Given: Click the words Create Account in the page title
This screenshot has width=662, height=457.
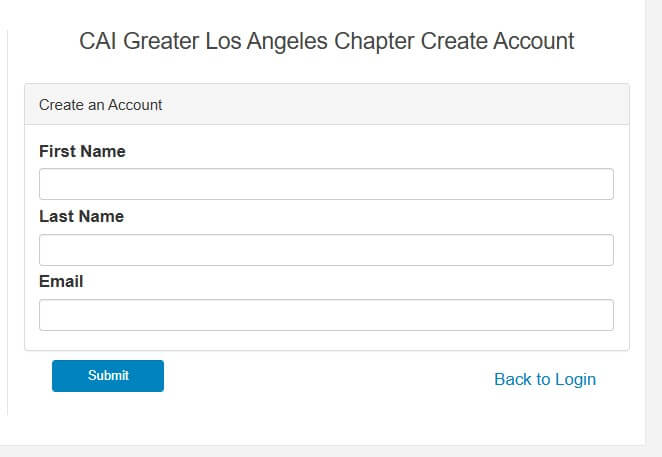Looking at the screenshot, I should [x=497, y=41].
